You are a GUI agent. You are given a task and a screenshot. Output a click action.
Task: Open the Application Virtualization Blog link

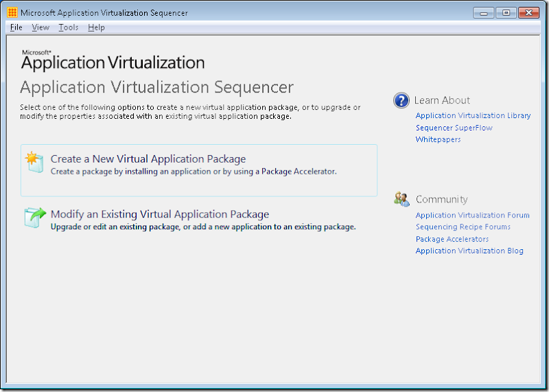469,251
